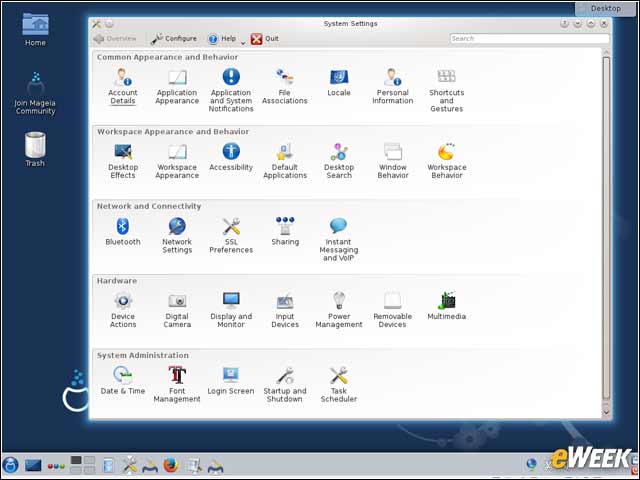Open Default Applications settings
The height and width of the screenshot is (480, 640).
284,161
